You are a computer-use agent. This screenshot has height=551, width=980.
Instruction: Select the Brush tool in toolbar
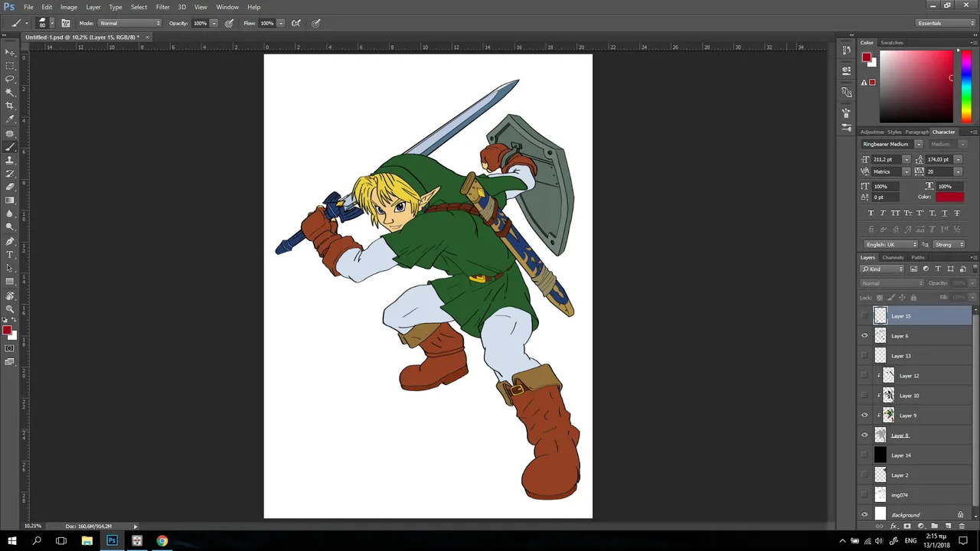point(10,147)
